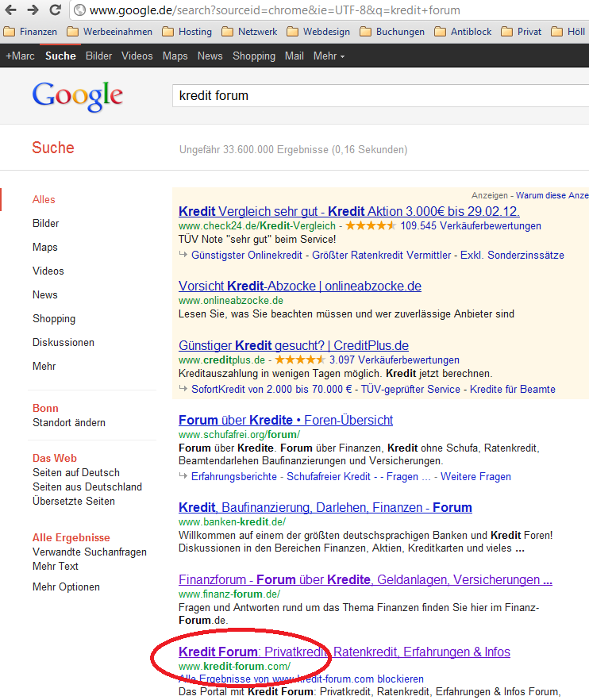Image resolution: width=589 pixels, height=700 pixels.
Task: Select Suche in the black navigation bar
Action: tap(60, 56)
